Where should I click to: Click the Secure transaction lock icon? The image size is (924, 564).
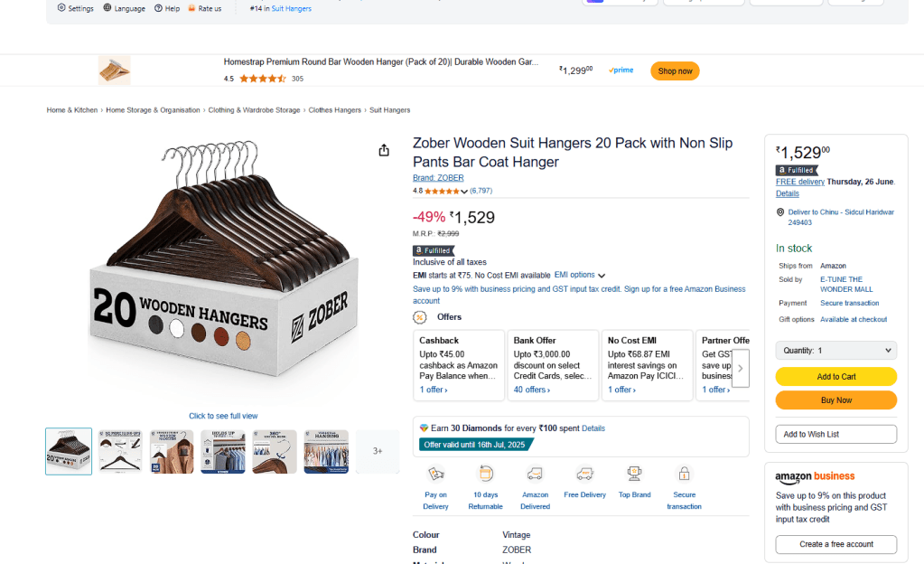click(x=684, y=474)
